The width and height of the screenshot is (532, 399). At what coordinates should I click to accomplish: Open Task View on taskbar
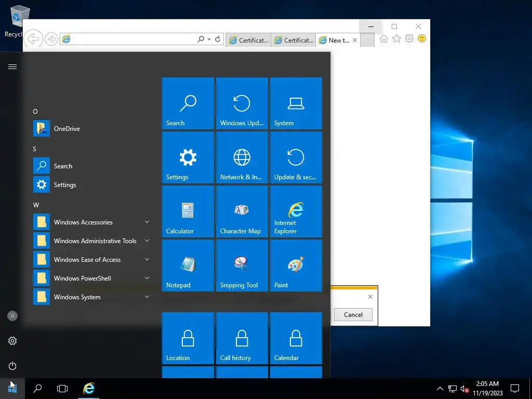[62, 389]
